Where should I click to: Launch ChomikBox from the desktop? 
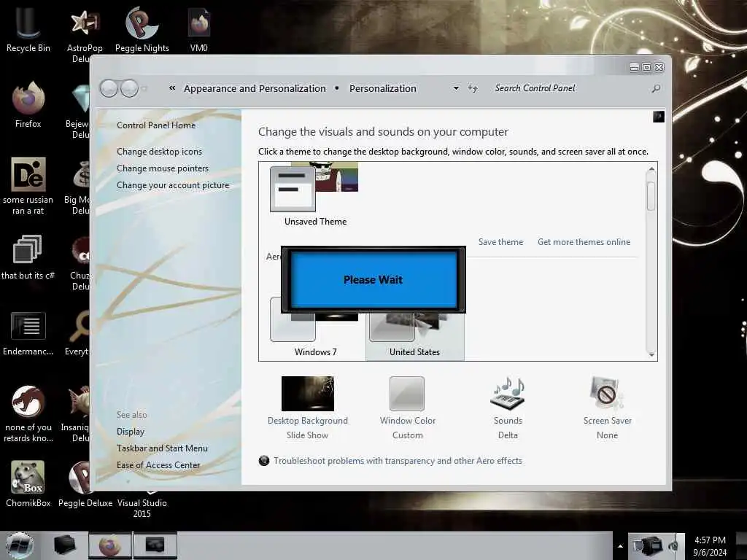point(28,483)
